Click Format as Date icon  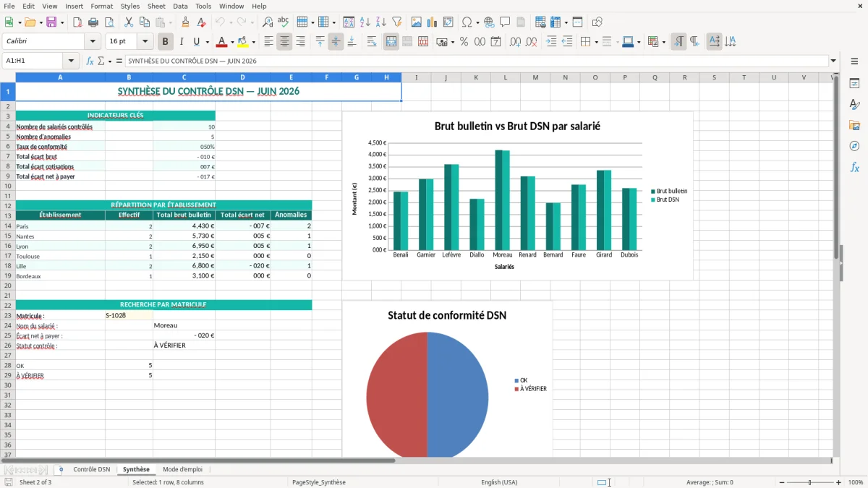(x=495, y=42)
